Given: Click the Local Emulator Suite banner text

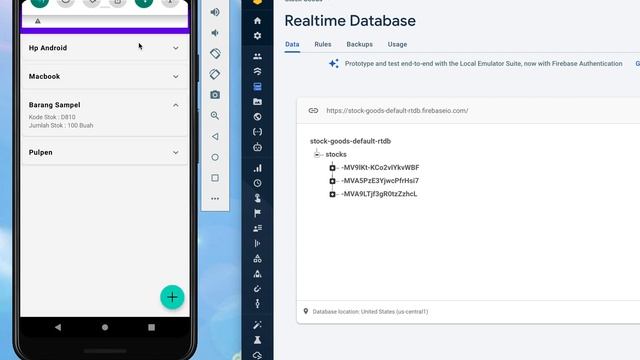Looking at the screenshot, I should pos(484,64).
